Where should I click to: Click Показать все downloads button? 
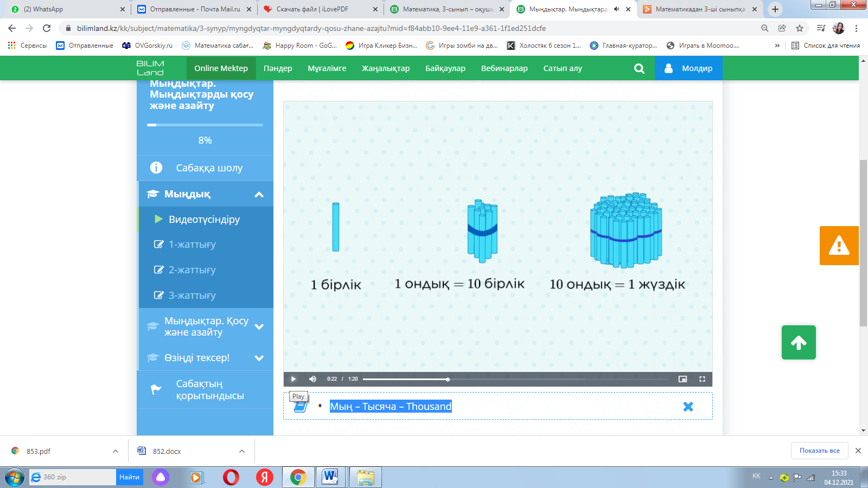[x=819, y=451]
